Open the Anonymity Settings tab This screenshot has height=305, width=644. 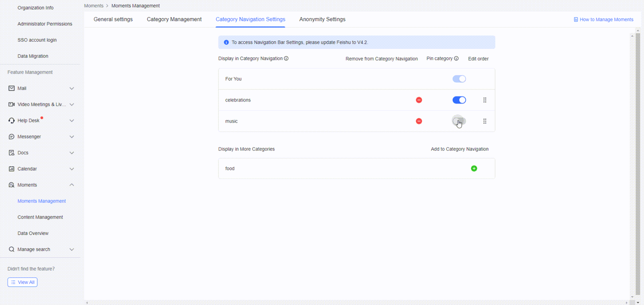[322, 20]
